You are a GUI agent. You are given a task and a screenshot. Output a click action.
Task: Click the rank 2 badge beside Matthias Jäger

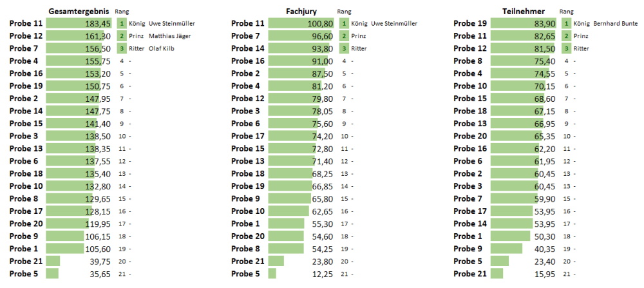(x=120, y=36)
